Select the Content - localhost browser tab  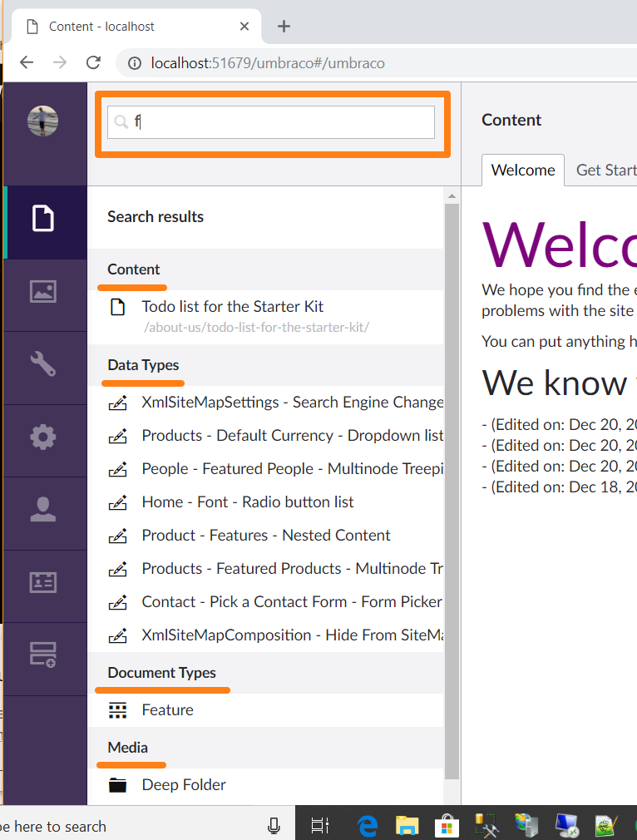tap(136, 27)
